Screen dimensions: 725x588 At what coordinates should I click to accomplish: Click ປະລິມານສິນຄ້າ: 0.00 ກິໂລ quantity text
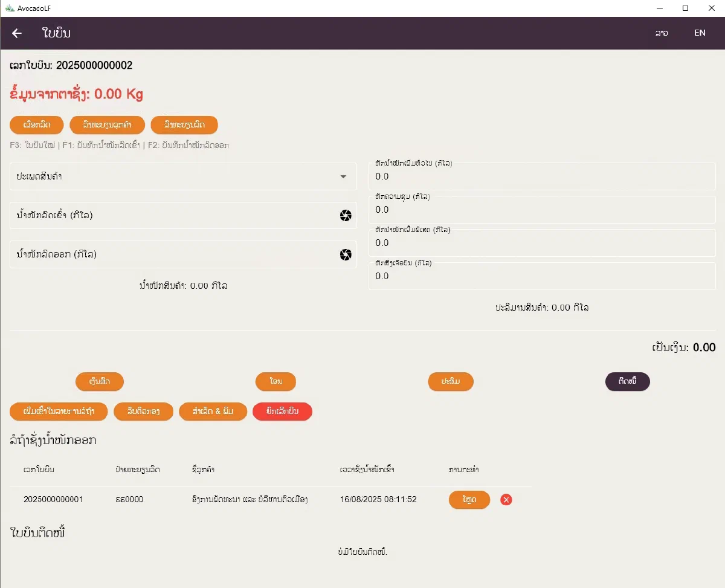542,307
